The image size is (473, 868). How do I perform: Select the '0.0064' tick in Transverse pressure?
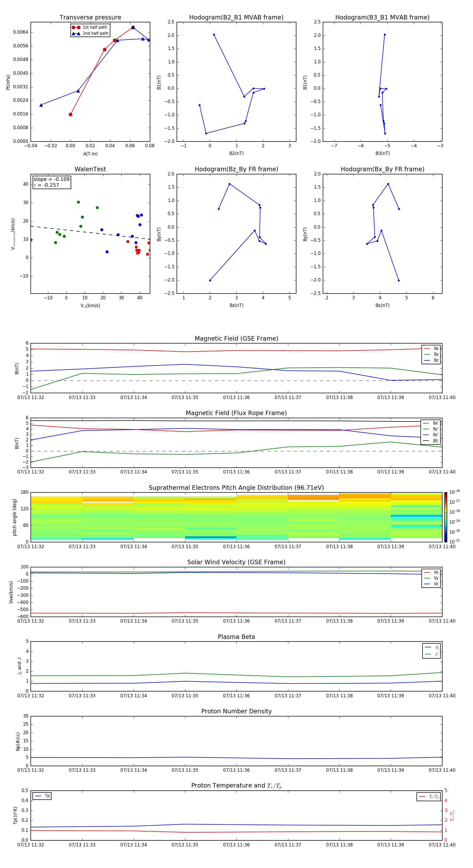pyautogui.click(x=20, y=32)
